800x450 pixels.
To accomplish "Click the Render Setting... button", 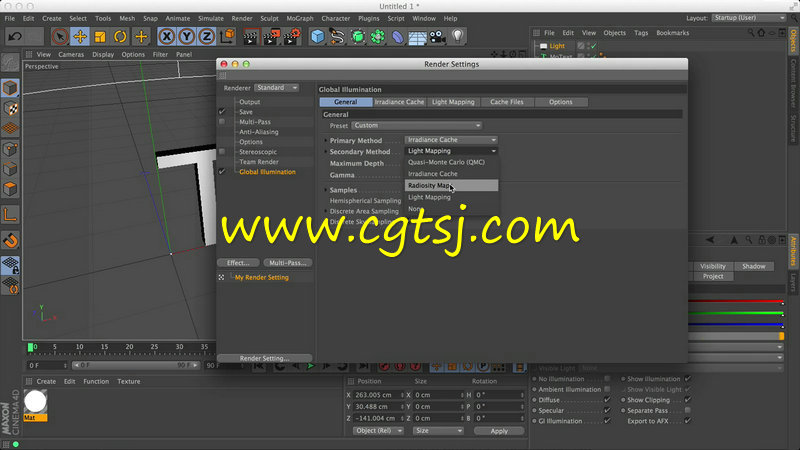I will coord(264,358).
